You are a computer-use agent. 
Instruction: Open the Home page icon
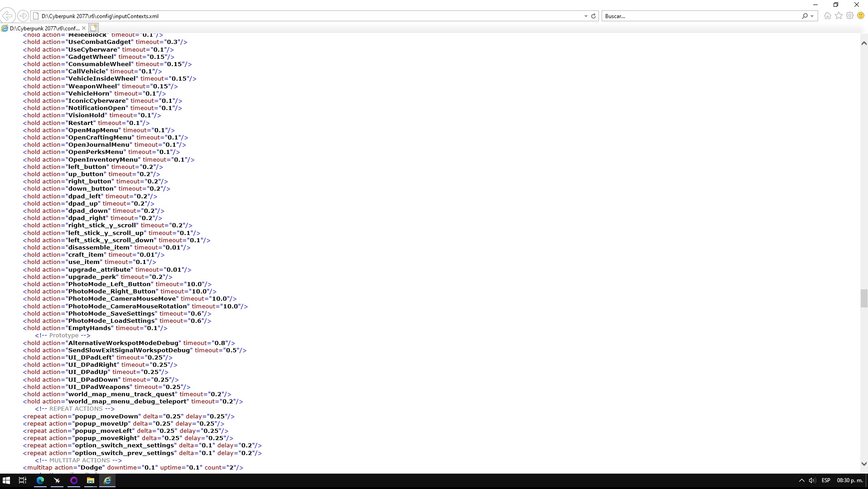pyautogui.click(x=827, y=16)
